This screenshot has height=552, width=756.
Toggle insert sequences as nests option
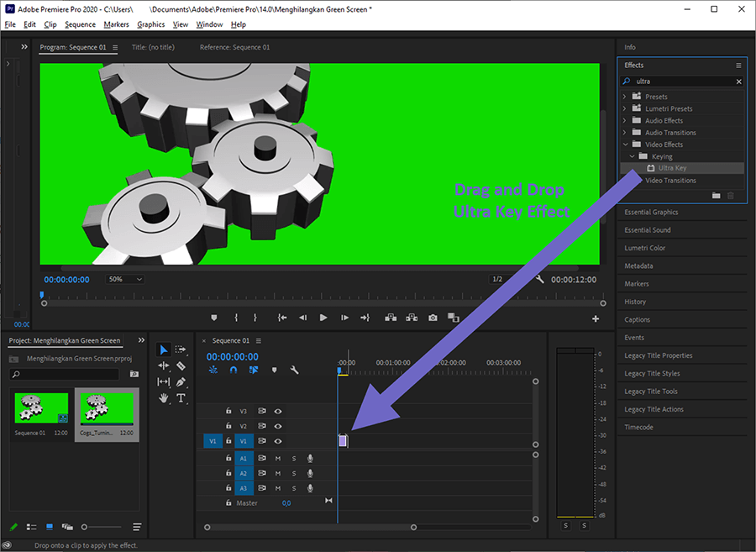(213, 370)
